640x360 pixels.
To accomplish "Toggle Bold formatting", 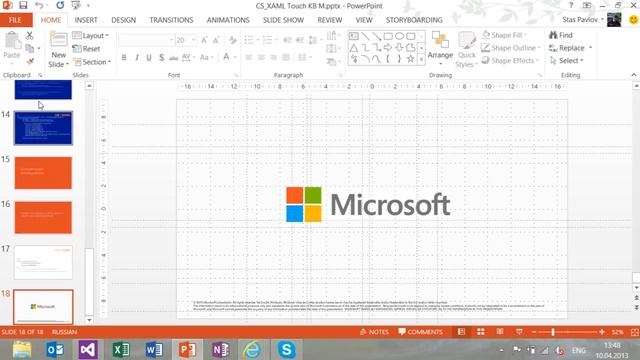I will point(124,58).
